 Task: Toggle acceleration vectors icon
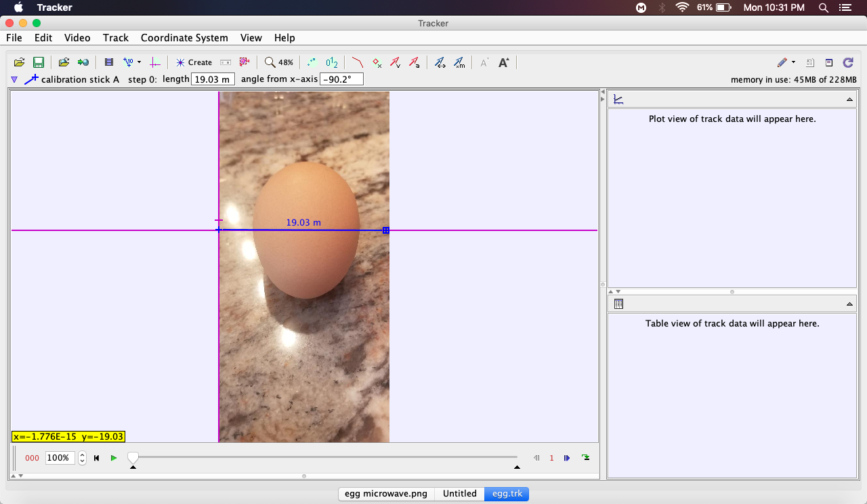click(415, 62)
